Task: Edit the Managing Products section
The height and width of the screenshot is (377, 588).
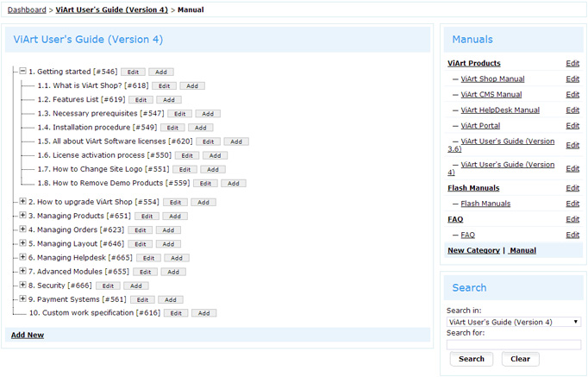Action: pyautogui.click(x=147, y=216)
